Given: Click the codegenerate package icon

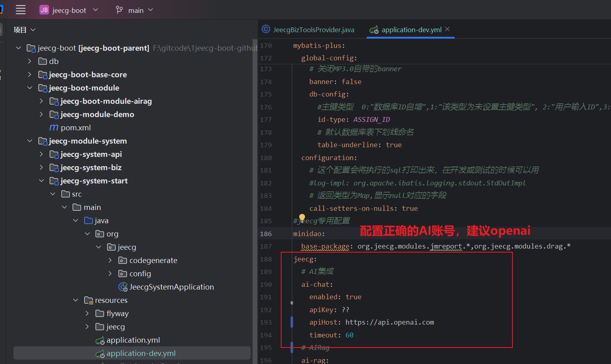Looking at the screenshot, I should click(x=123, y=260).
